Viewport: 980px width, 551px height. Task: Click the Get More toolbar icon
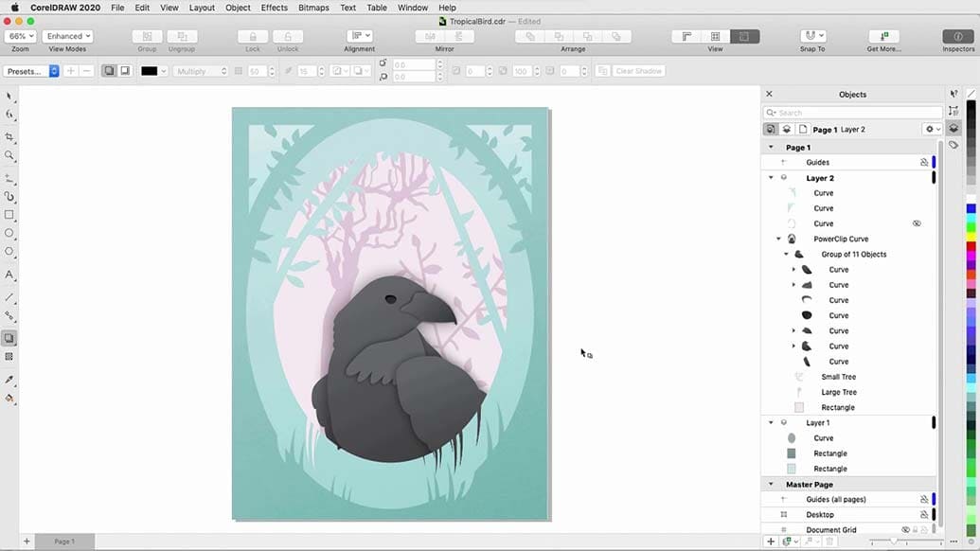click(883, 36)
